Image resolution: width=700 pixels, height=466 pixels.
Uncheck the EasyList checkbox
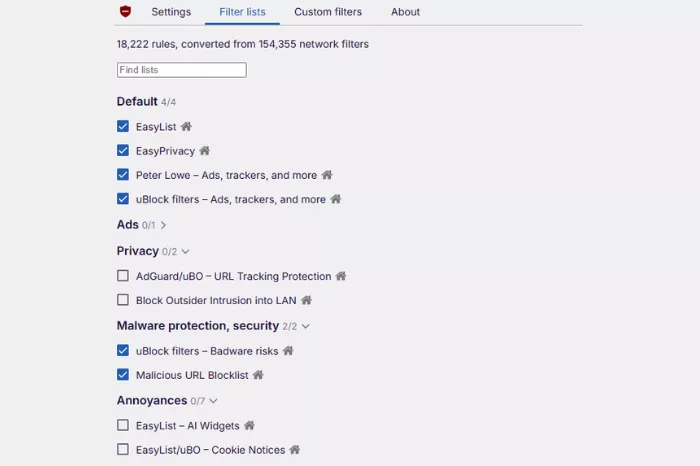(x=123, y=126)
